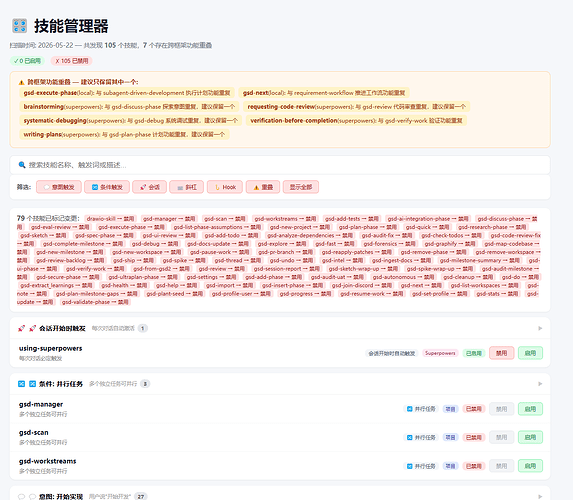The width and height of the screenshot is (573, 500).
Task: Click the brainstorming(superpowers) overlap chip
Action: pos(129,107)
